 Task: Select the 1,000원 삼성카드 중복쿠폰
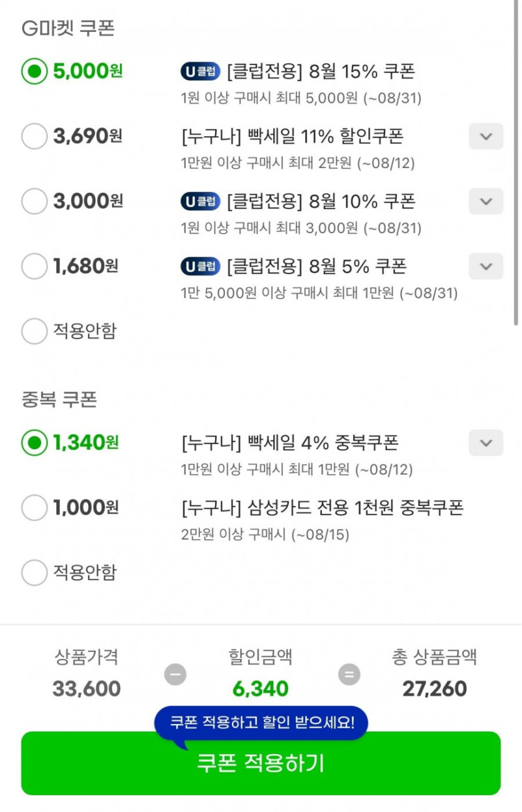(x=34, y=508)
